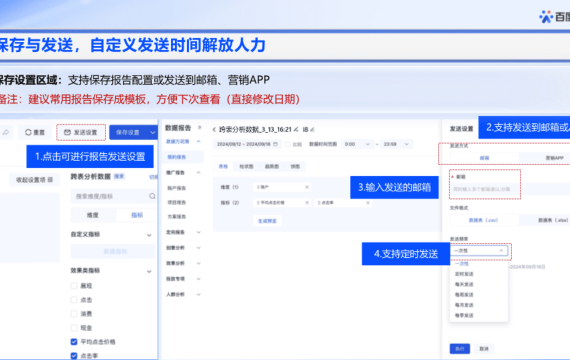
Task: Click the blue 执行 button
Action: (460, 349)
